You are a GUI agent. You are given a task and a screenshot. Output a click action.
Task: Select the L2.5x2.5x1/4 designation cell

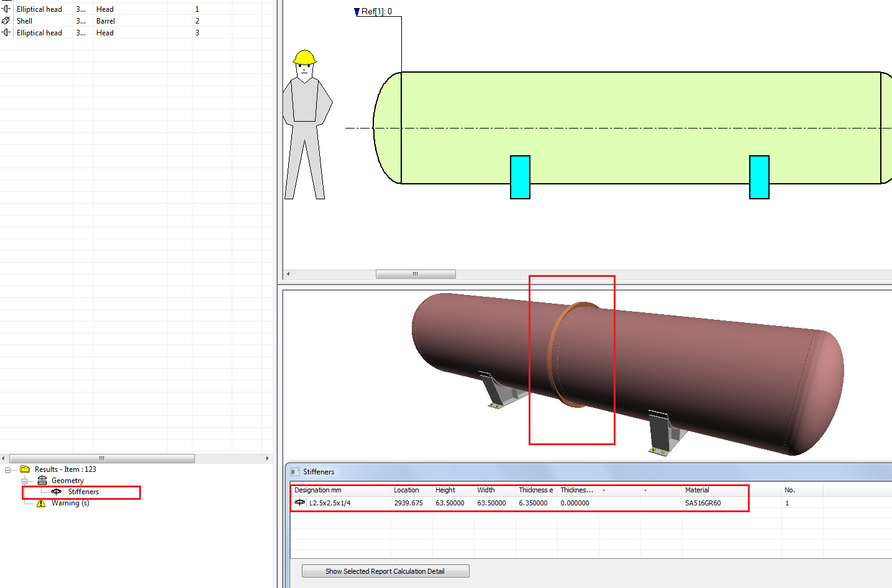pos(330,503)
